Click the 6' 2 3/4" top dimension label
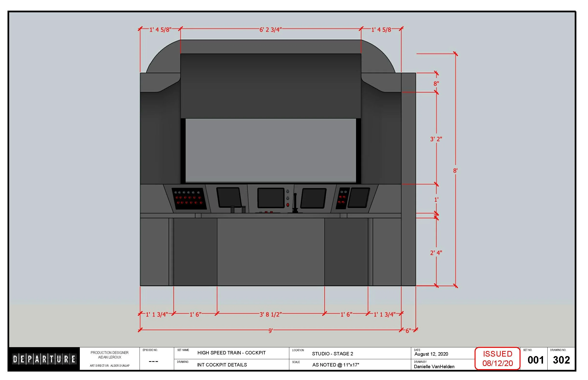This screenshot has height=380, width=588. (x=270, y=30)
